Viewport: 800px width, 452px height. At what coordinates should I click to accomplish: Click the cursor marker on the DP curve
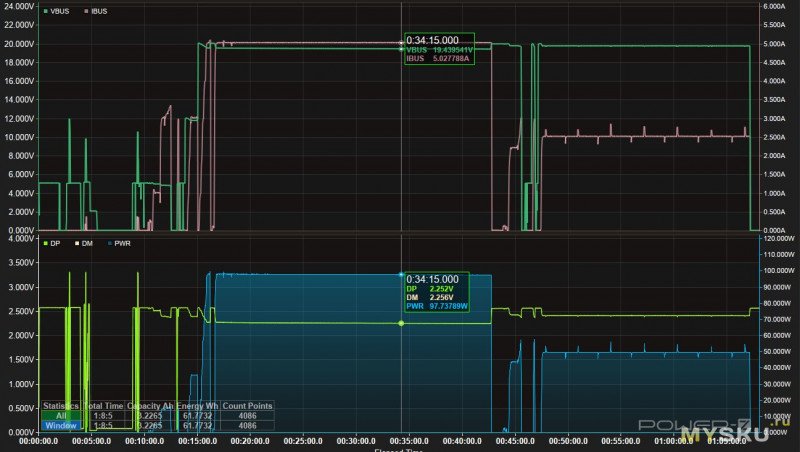tap(402, 323)
